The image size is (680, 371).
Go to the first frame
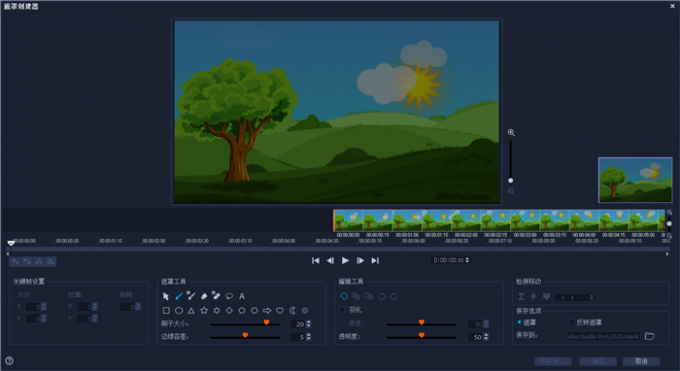point(316,260)
